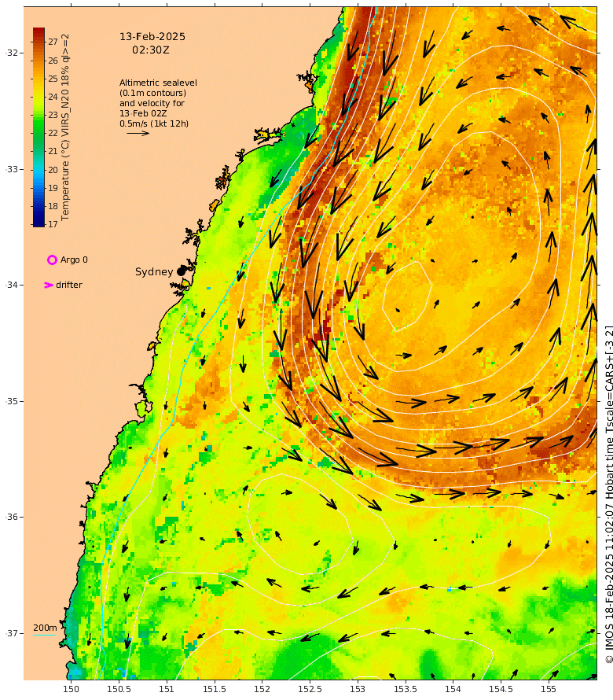The height and width of the screenshot is (700, 613).
Task: Click the time label 02:30Z
Action: (151, 50)
